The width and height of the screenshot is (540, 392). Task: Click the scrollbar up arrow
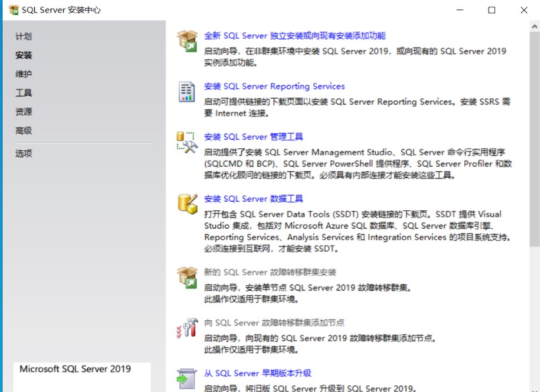click(535, 26)
